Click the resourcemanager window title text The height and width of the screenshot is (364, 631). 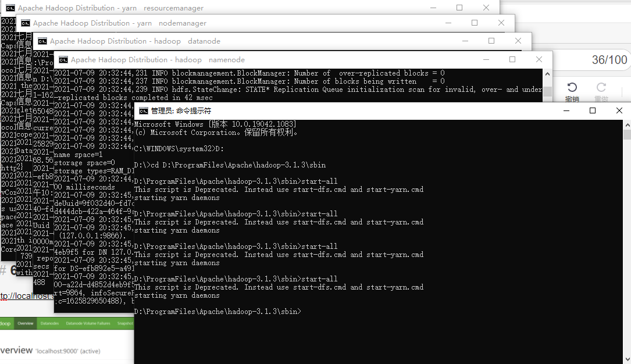pos(110,8)
